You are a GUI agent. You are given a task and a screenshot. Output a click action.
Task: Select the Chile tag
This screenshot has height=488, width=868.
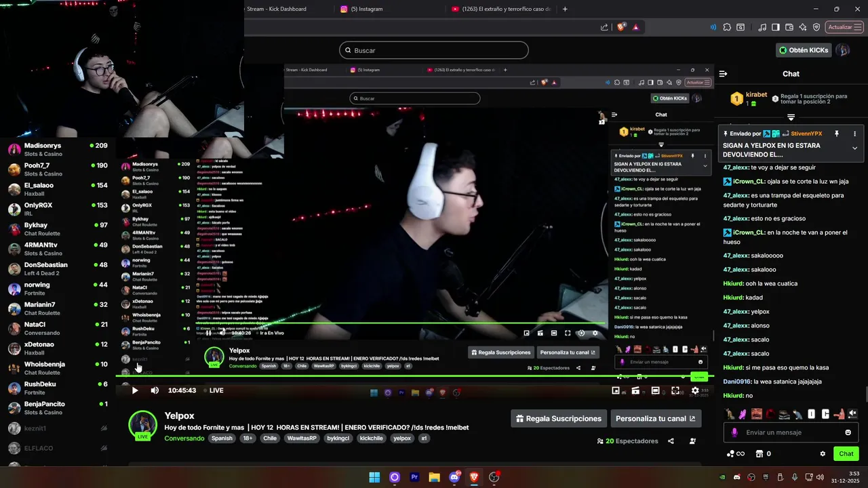click(x=270, y=439)
